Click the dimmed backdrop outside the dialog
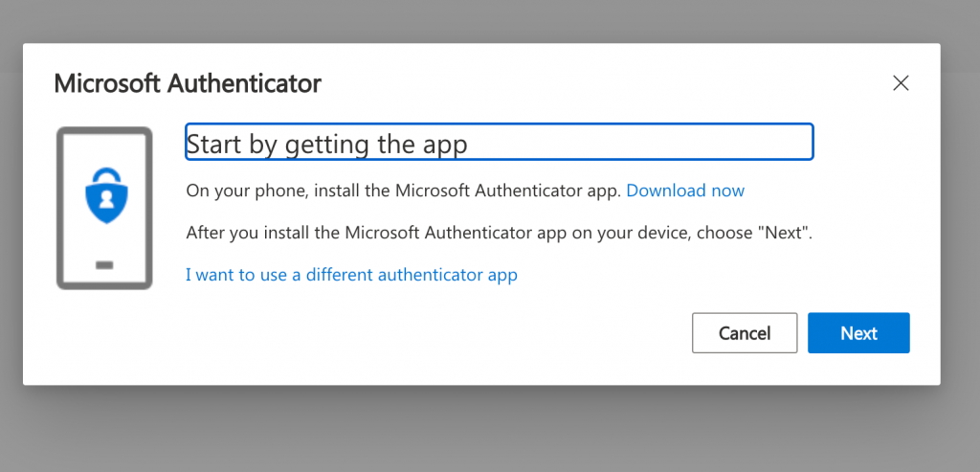The width and height of the screenshot is (980, 472). 479,431
